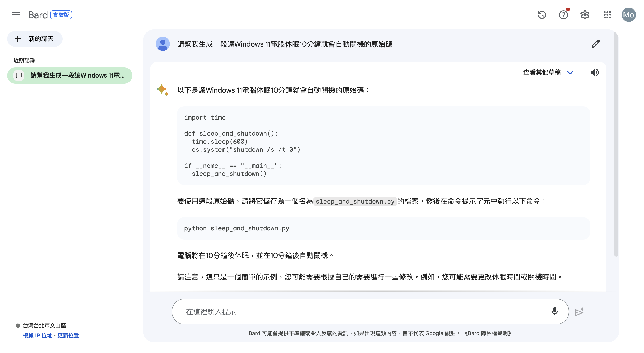Image resolution: width=644 pixels, height=353 pixels.
Task: Open the settings gear icon
Action: click(x=585, y=15)
